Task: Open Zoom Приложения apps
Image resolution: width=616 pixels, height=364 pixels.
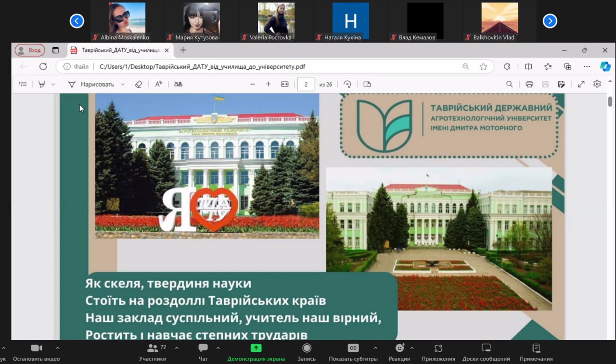Action: [x=438, y=352]
